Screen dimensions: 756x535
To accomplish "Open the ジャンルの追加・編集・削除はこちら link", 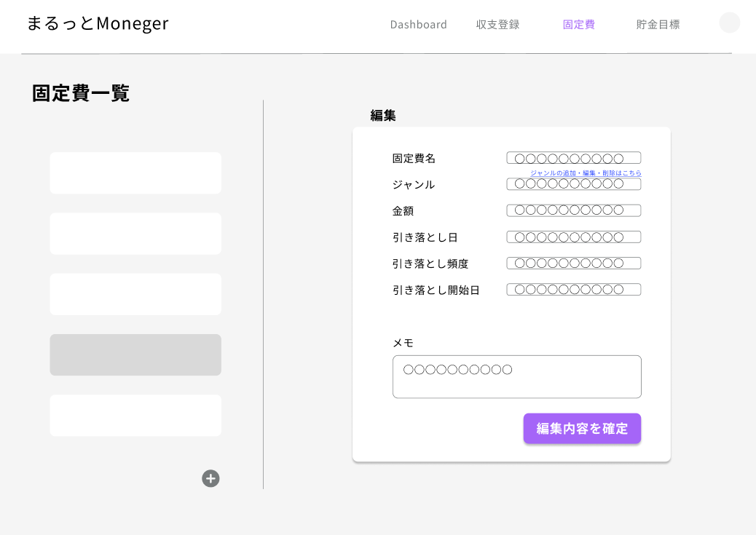I will click(x=586, y=173).
